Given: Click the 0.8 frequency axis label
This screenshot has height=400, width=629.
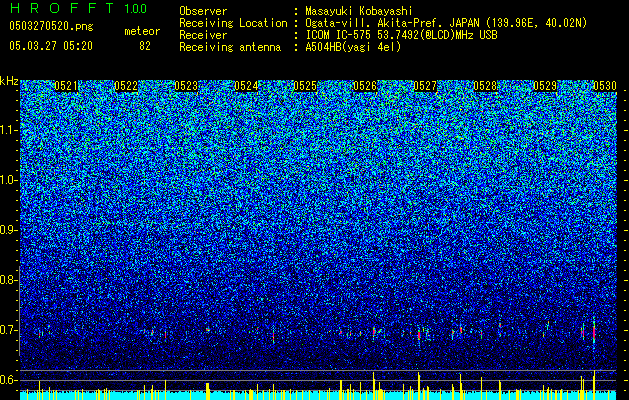Looking at the screenshot, I should (x=8, y=280).
